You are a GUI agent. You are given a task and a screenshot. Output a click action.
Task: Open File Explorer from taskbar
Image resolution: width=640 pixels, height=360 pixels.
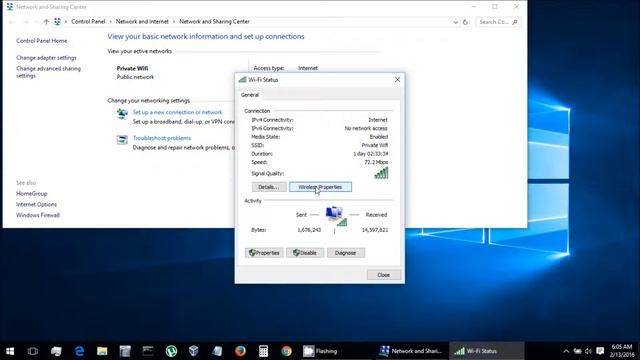[102, 351]
